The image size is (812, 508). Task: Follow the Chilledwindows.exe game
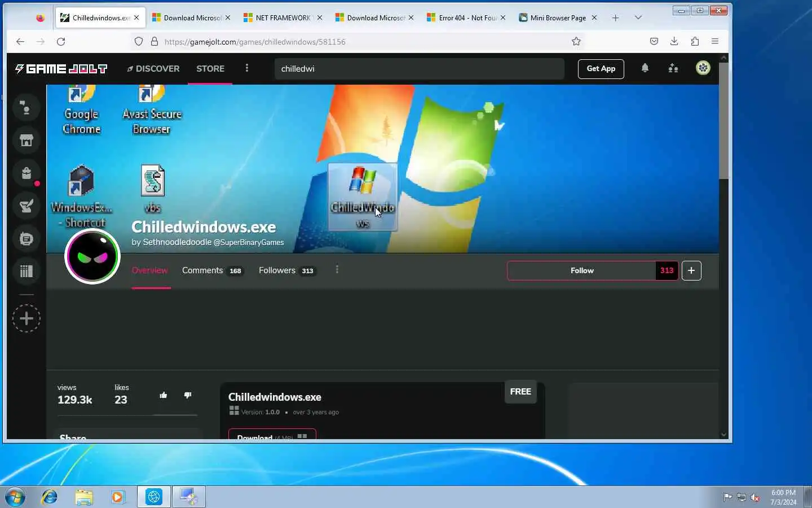582,271
